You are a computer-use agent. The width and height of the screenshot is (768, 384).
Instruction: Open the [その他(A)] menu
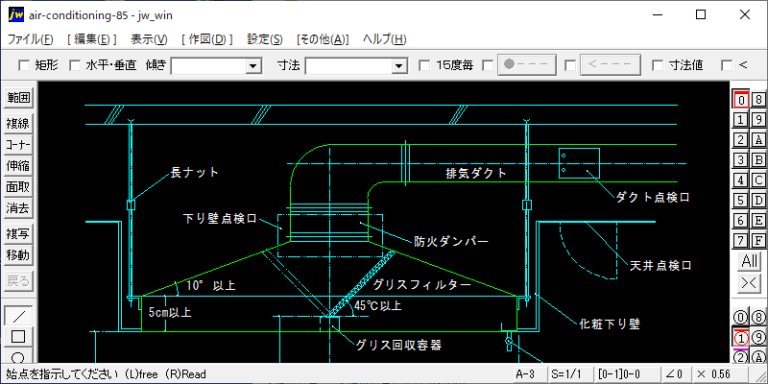click(x=323, y=40)
